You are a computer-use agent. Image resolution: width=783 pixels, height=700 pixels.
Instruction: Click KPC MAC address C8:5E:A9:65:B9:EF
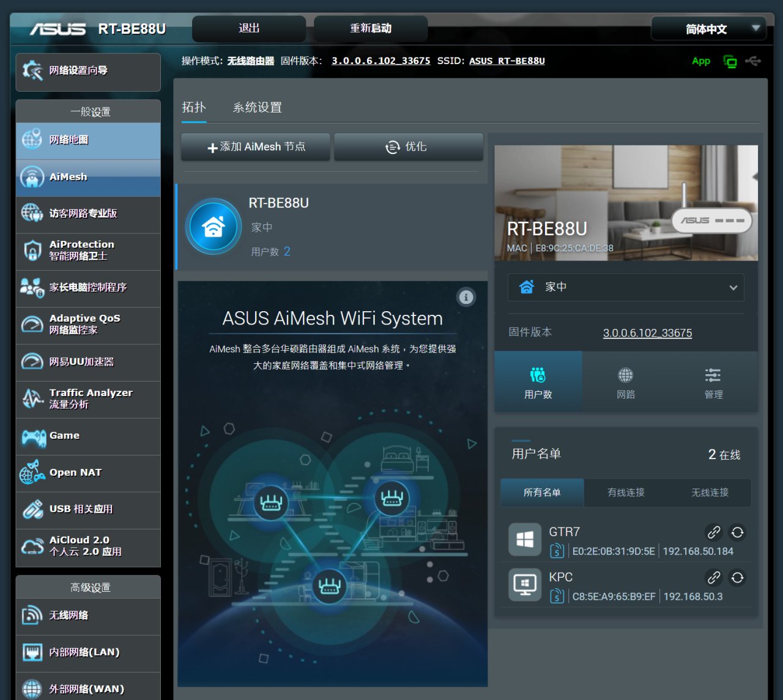tap(614, 597)
